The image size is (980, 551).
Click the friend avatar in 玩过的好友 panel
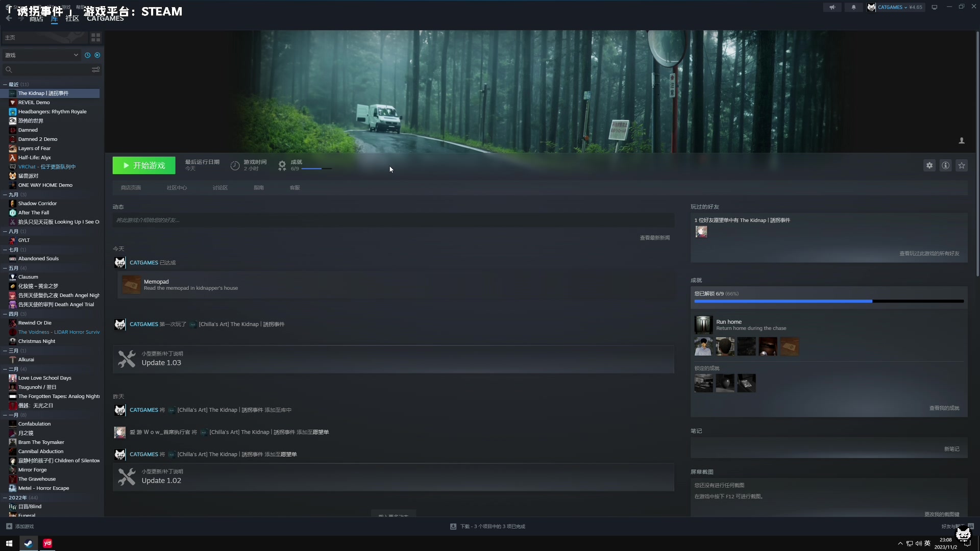click(702, 232)
